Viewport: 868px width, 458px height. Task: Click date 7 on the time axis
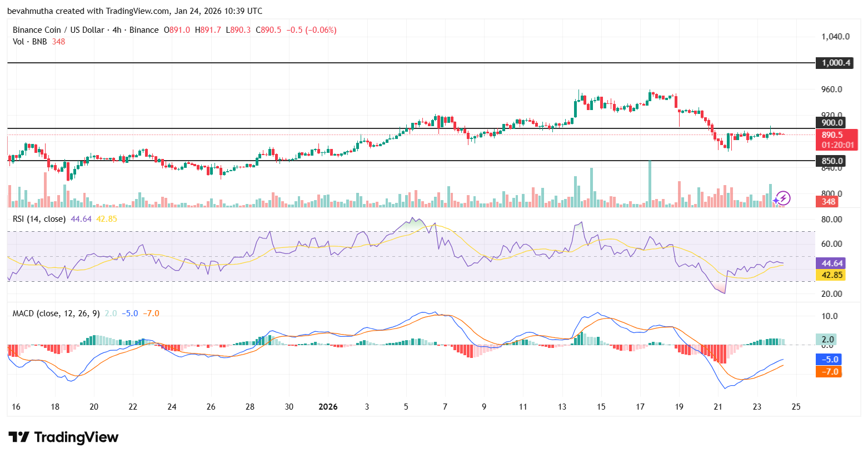point(445,407)
